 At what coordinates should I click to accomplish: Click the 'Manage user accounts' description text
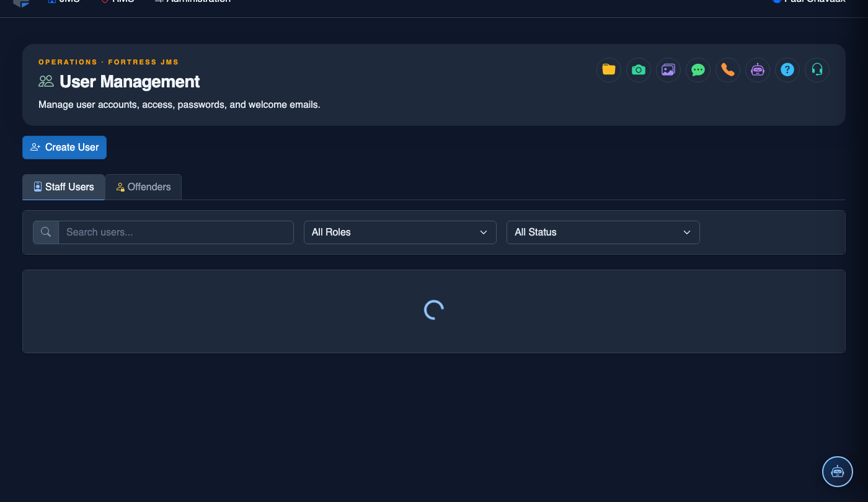click(179, 105)
